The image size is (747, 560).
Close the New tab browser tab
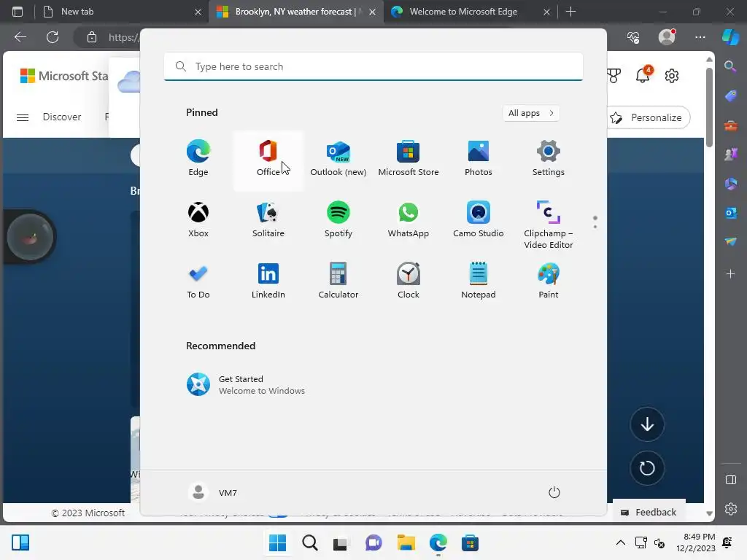pyautogui.click(x=198, y=12)
